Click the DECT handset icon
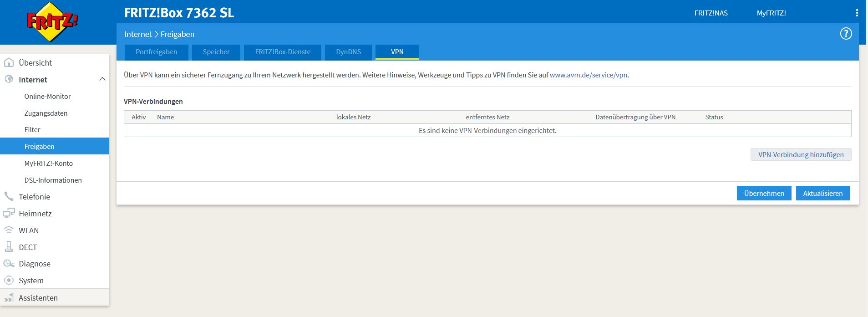The width and height of the screenshot is (868, 317). [9, 247]
